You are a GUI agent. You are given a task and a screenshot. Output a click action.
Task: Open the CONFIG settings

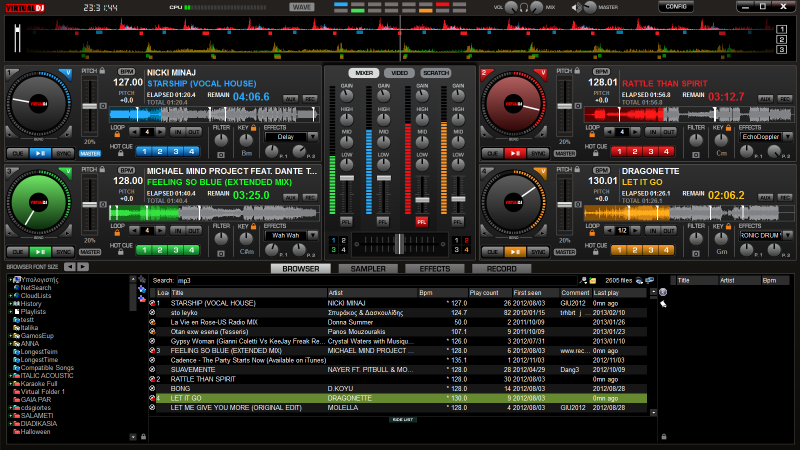676,7
